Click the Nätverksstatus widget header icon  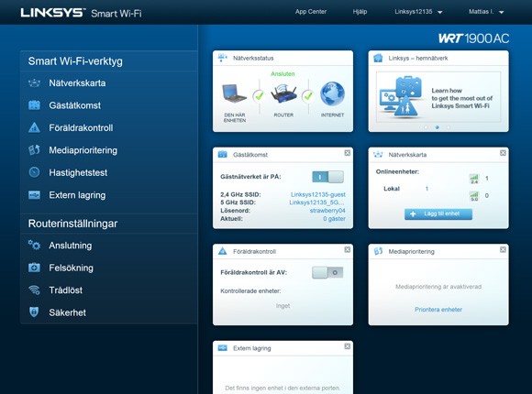click(x=223, y=58)
